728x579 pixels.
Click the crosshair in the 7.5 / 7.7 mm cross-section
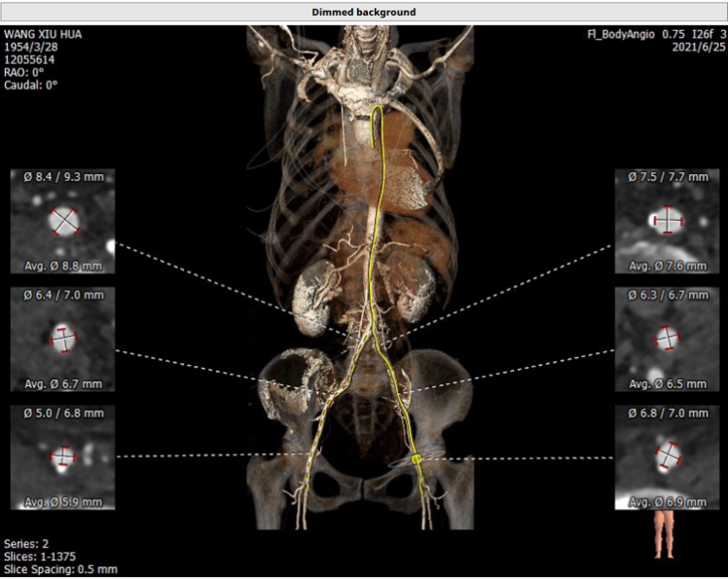pyautogui.click(x=668, y=221)
